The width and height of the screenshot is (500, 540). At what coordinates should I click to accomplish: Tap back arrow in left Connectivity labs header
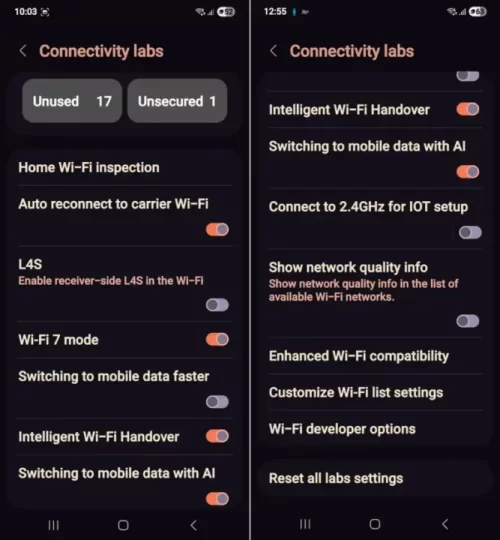coord(23,51)
